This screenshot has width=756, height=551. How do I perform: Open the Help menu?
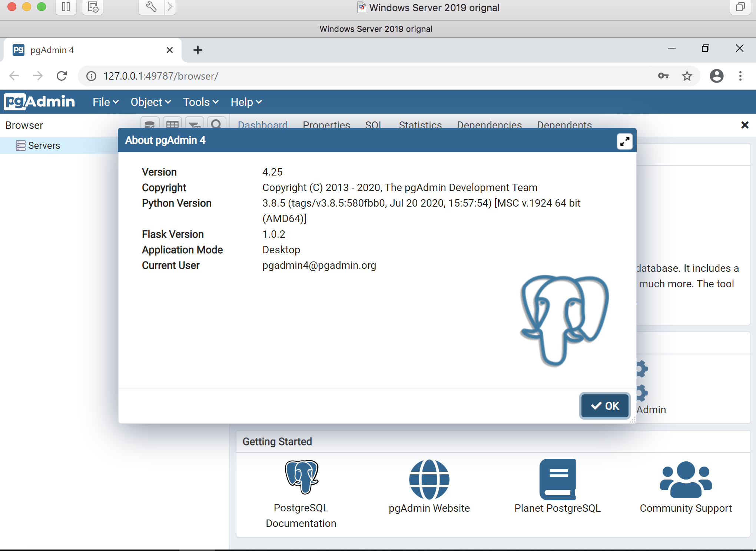tap(246, 102)
